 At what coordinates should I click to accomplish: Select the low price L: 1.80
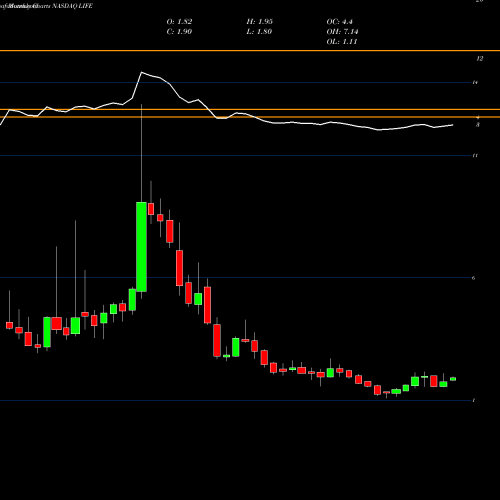click(259, 32)
